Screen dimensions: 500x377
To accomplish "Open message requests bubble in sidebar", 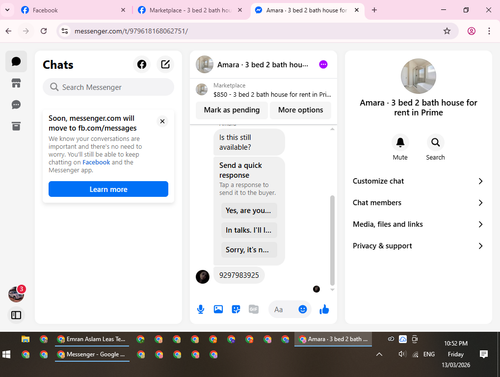I will (16, 105).
